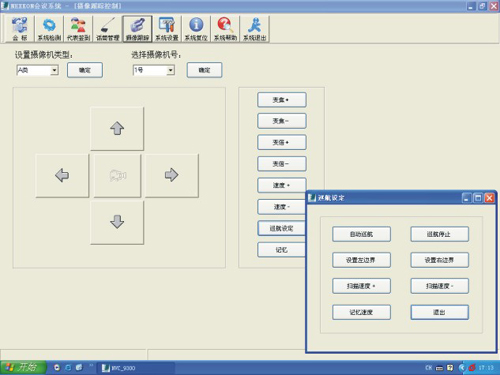Open 巡航设定 cruise settings
The image size is (500, 375).
(281, 228)
